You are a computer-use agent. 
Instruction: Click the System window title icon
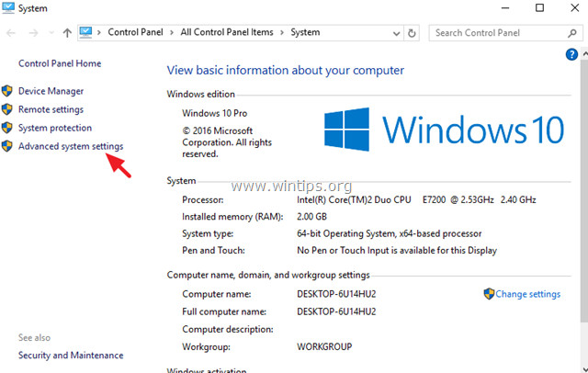click(8, 8)
